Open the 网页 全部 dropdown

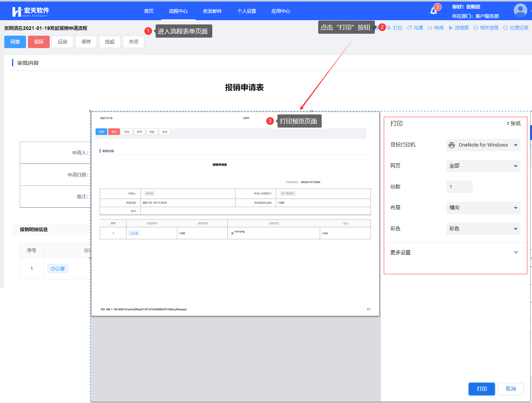[483, 166]
